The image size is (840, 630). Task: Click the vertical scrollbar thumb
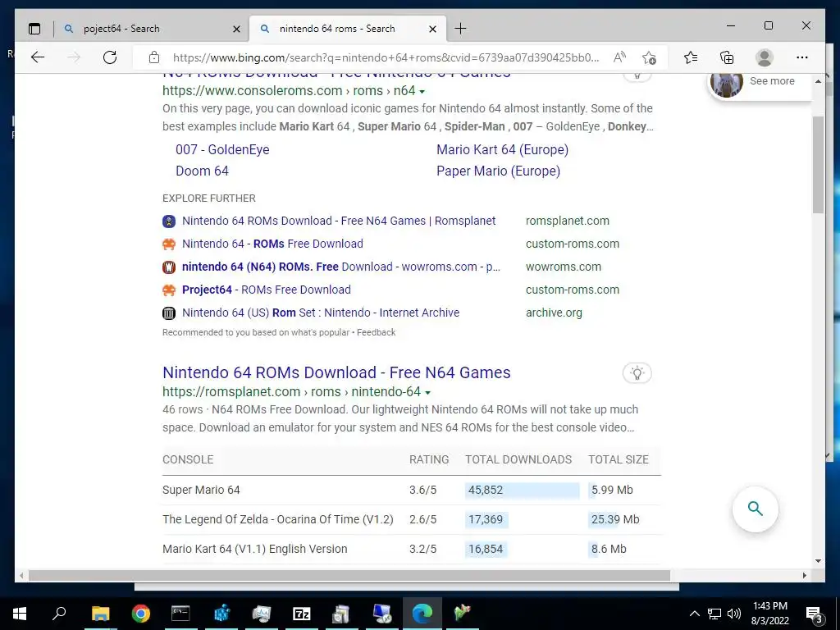coord(818,164)
